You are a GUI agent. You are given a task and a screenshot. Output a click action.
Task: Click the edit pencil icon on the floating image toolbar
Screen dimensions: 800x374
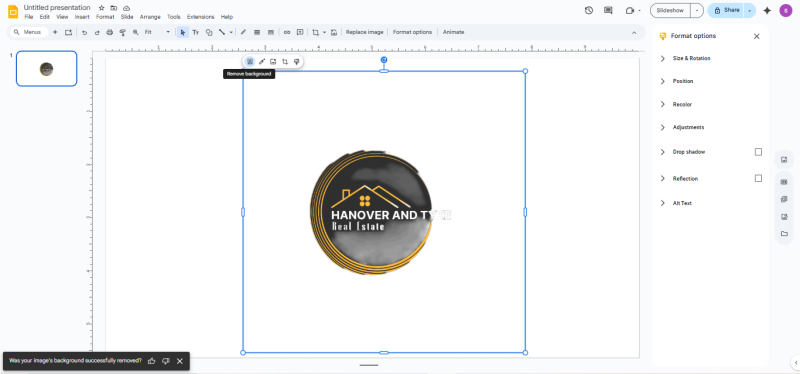[x=262, y=62]
